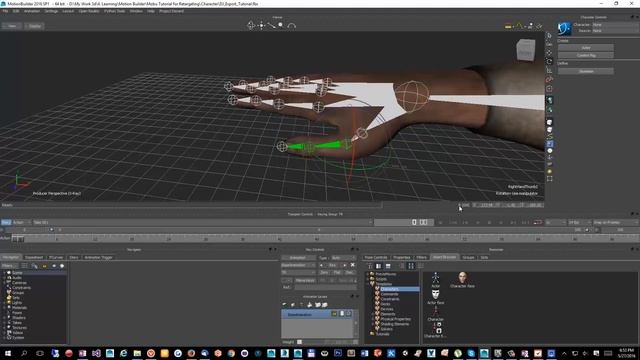Expand the Materials tree node
640x360 pixels.
point(4,308)
